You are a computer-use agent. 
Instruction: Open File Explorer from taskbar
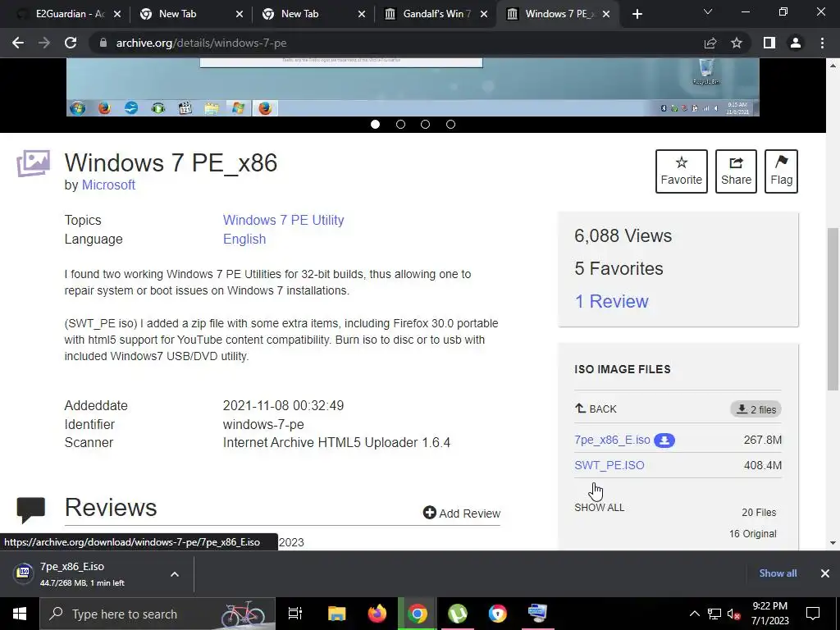coord(337,614)
